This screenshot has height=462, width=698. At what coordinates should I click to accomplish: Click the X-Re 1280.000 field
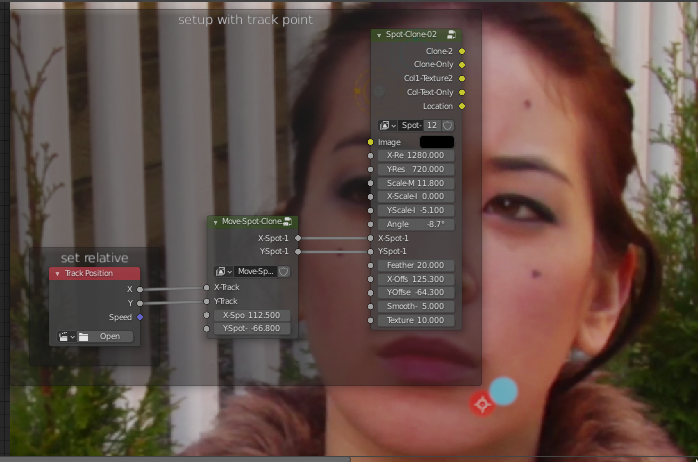415,156
